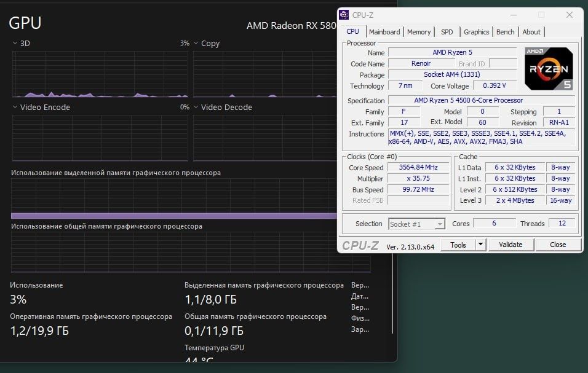Click the Package value Socket AM4 (1331)

(452, 74)
